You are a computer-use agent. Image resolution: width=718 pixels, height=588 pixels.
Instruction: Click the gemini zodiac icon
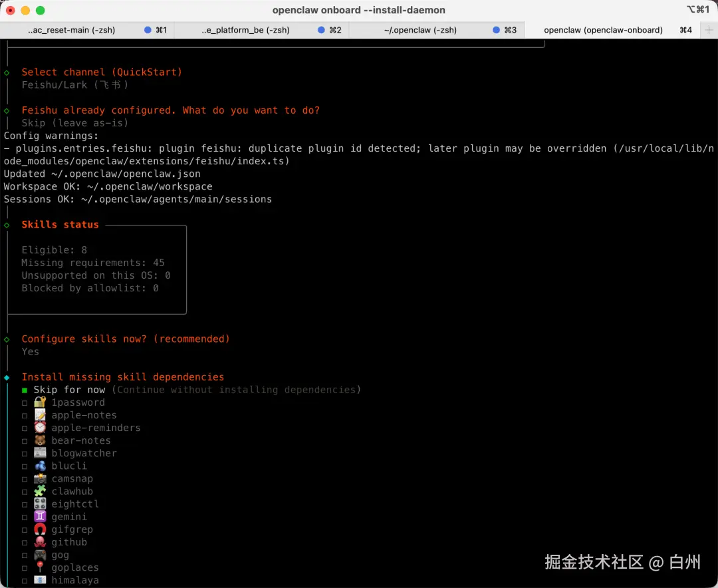(x=40, y=517)
